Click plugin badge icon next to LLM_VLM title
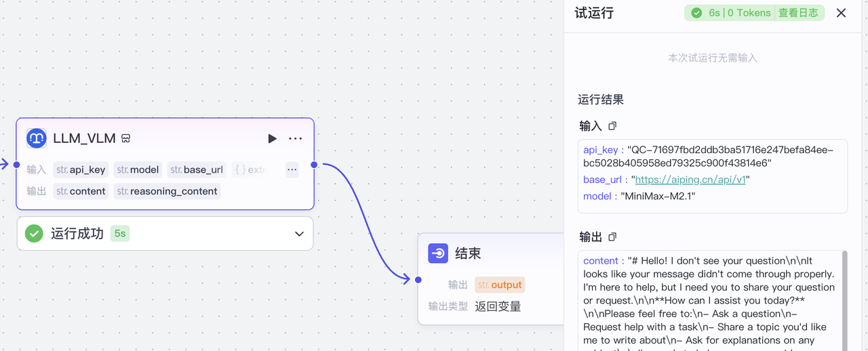Screen dimensions: 868x351 (125, 139)
